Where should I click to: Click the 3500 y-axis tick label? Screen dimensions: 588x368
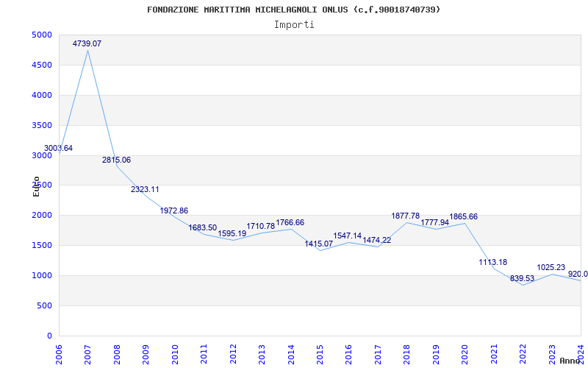(42, 125)
